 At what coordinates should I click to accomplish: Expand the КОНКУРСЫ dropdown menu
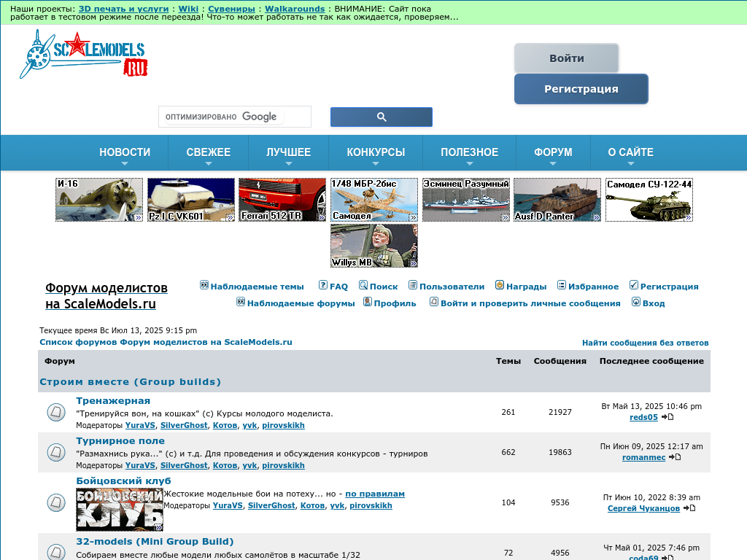tap(376, 153)
